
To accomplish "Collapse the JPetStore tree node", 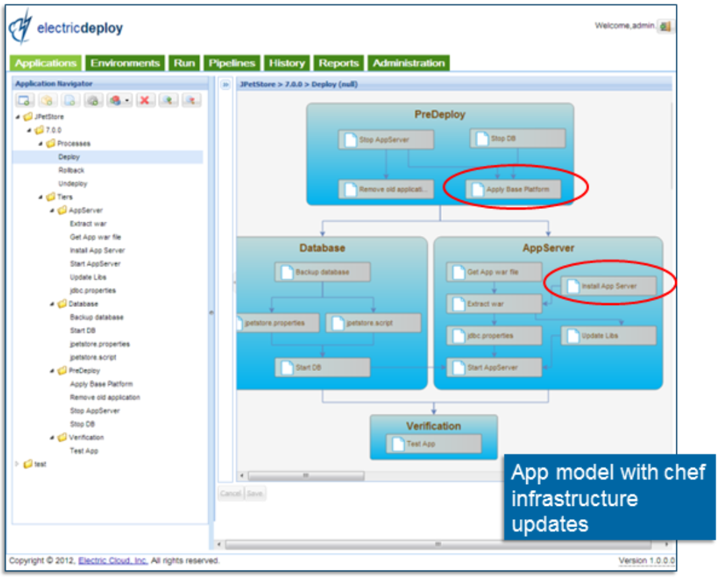I will 18,117.
